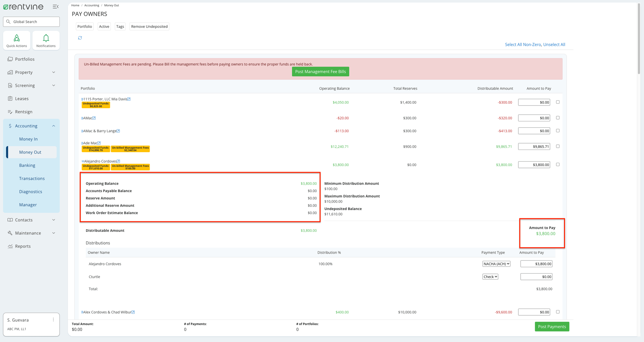The height and width of the screenshot is (342, 644).
Task: Open the Money In menu item
Action: (28, 139)
